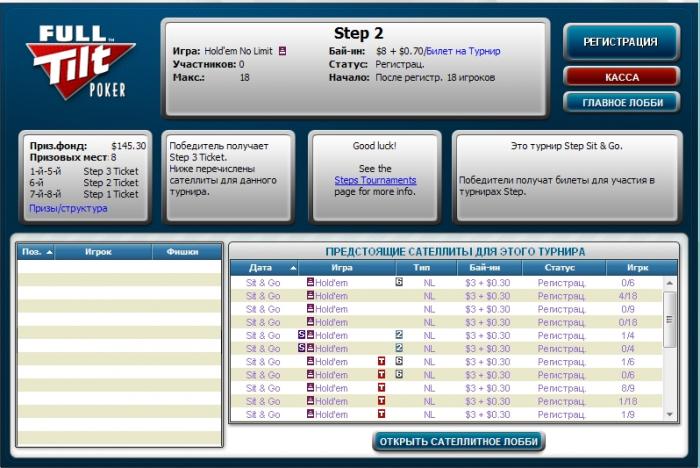700x468 pixels.
Task: Sort satellites by Тип column header
Action: point(426,267)
